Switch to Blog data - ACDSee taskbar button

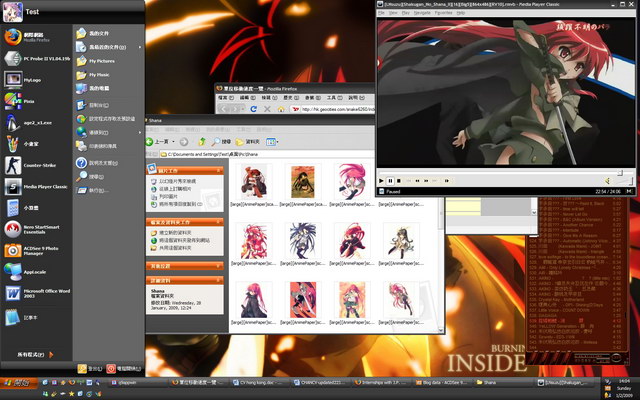(444, 383)
